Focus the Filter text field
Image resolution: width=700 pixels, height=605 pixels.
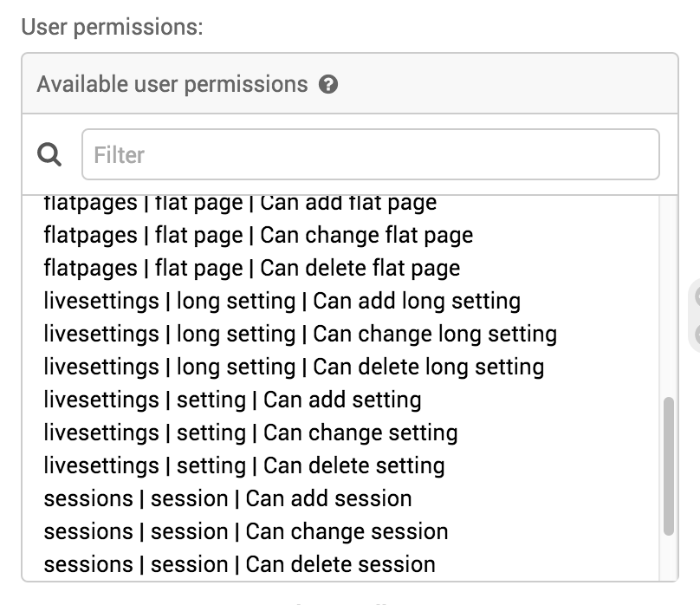coord(370,155)
